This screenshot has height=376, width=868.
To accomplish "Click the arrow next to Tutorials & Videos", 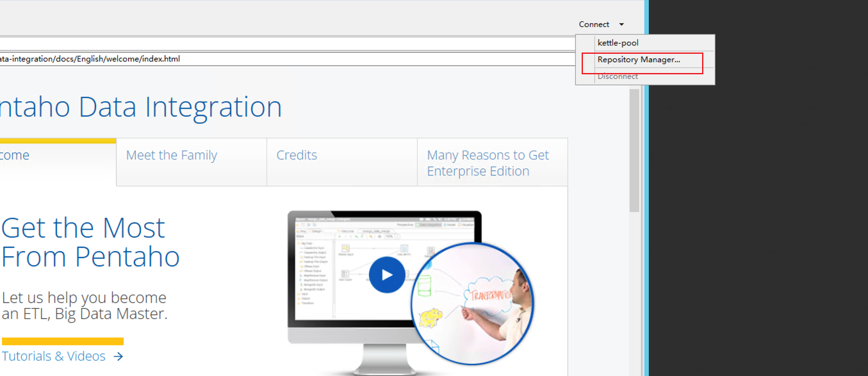I will pos(118,357).
